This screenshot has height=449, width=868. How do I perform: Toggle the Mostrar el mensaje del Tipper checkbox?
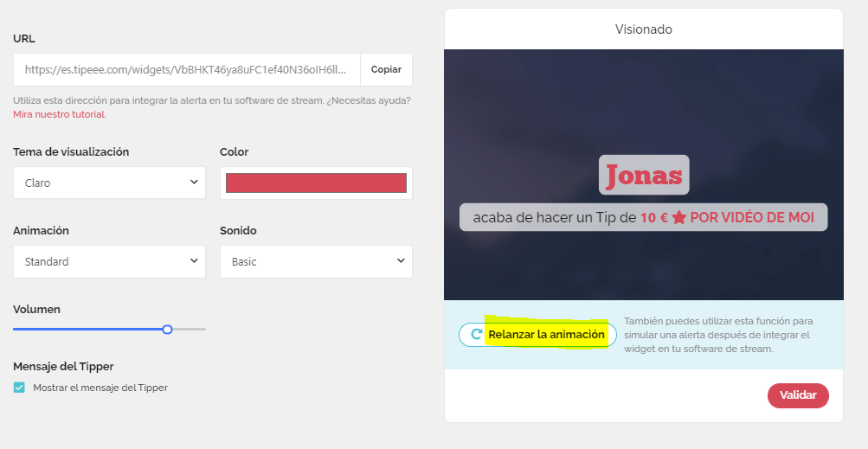[19, 388]
